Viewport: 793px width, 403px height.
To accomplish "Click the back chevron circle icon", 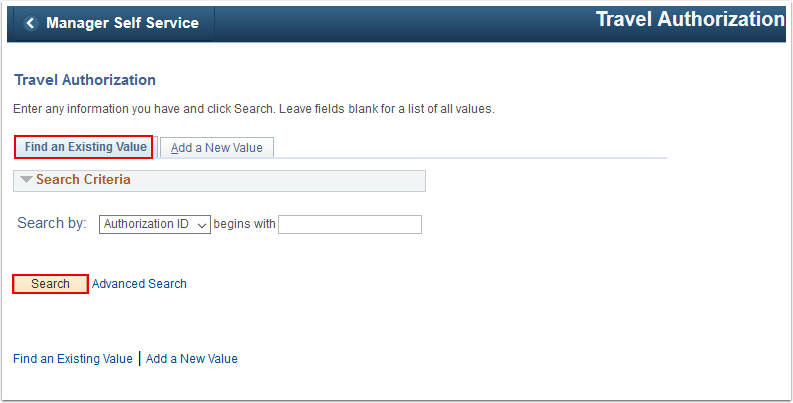I will [x=31, y=23].
